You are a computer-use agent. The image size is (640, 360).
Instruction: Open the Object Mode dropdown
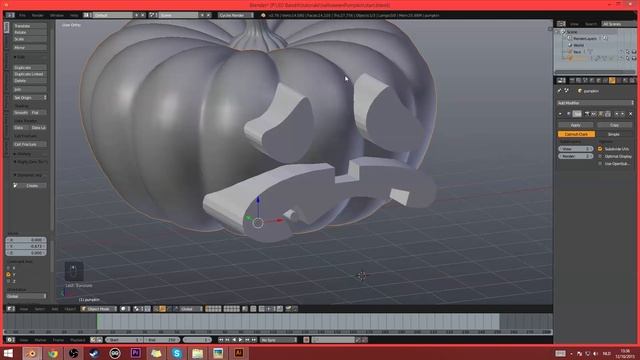tap(98, 309)
